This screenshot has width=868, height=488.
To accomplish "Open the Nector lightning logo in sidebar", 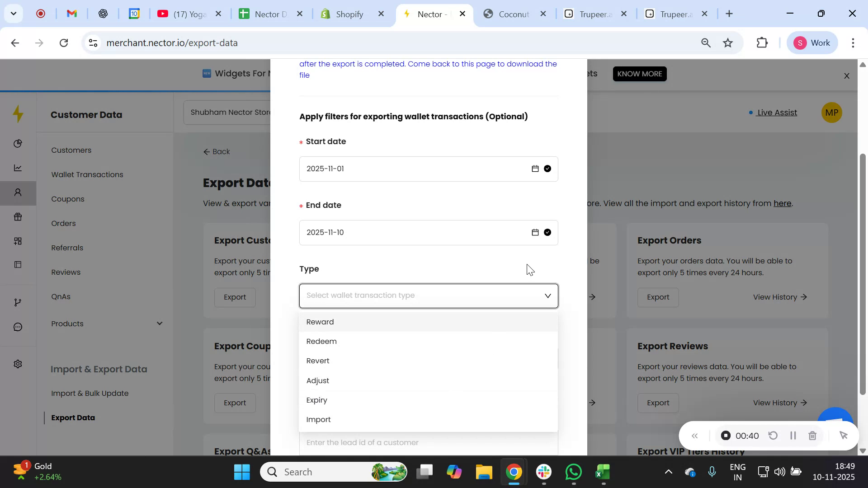I will point(18,114).
